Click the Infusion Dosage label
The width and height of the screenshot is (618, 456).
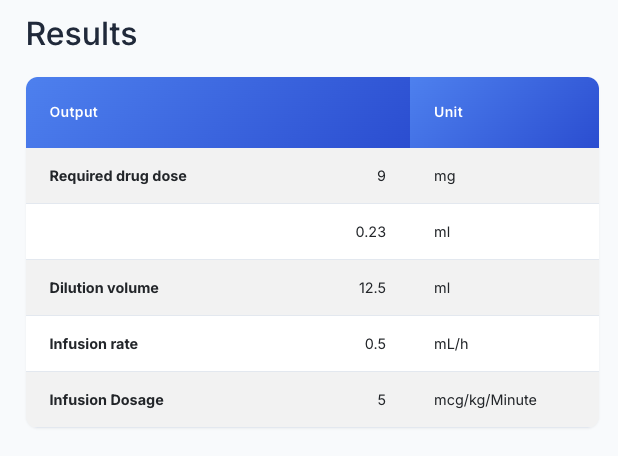pyautogui.click(x=106, y=400)
